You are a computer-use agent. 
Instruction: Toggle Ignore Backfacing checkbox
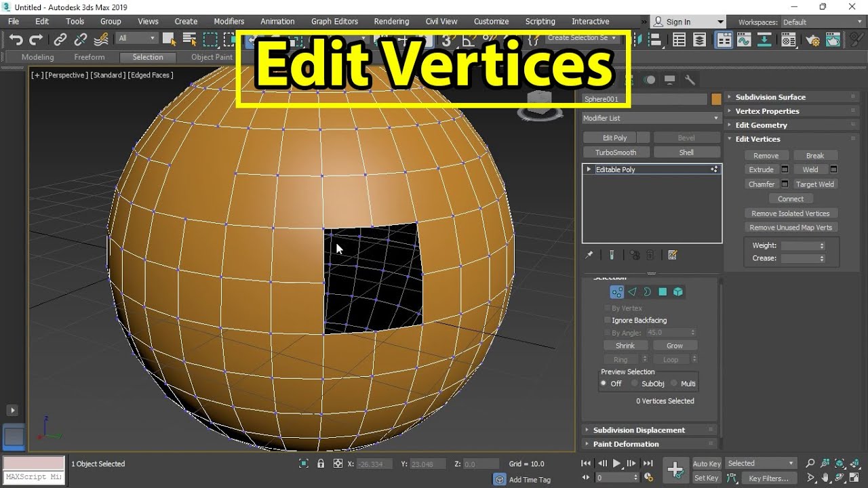point(608,320)
